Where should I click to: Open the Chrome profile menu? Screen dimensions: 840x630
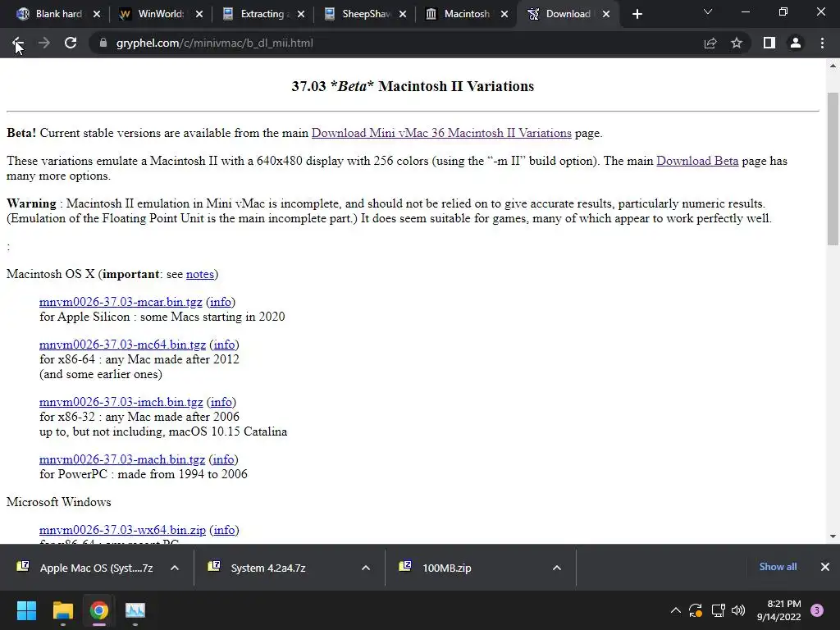pyautogui.click(x=796, y=43)
